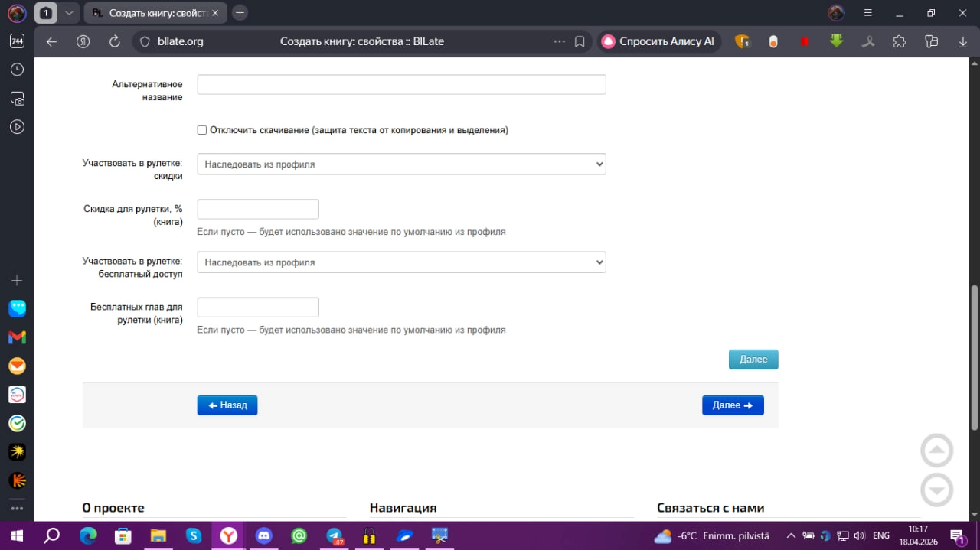Viewport: 980px width, 550px height.
Task: Click the dark blue 'Далее' arrow button
Action: coord(733,405)
